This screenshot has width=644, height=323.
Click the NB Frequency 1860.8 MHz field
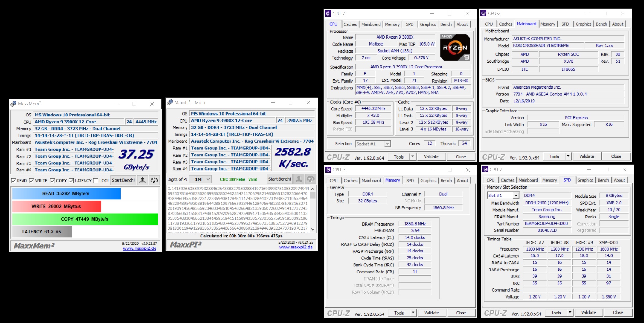click(x=443, y=207)
